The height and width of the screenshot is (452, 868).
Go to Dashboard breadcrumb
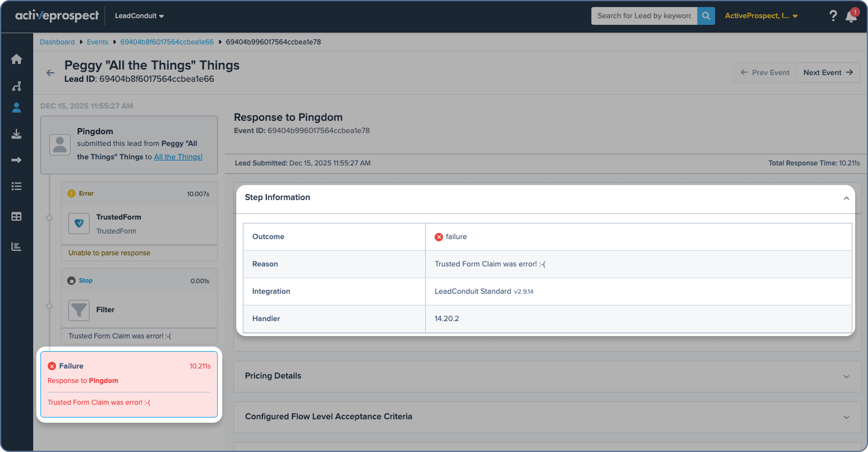tap(57, 42)
